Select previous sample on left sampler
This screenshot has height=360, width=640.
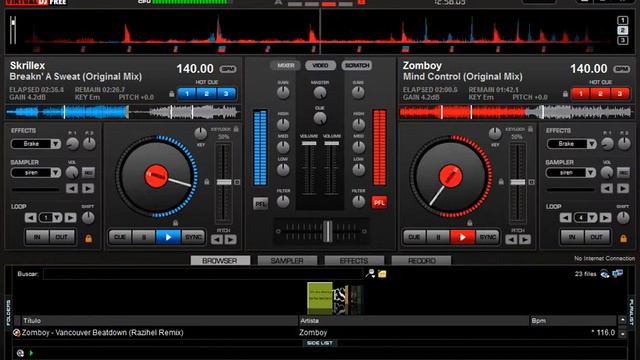tap(72, 189)
